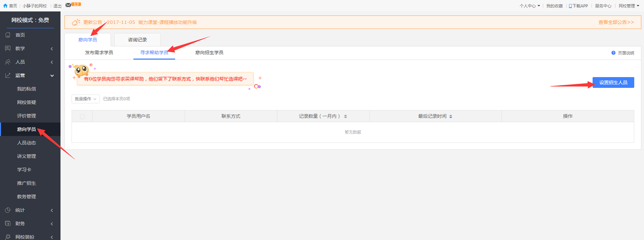Switch to the 咨询记录 tab

(x=137, y=40)
